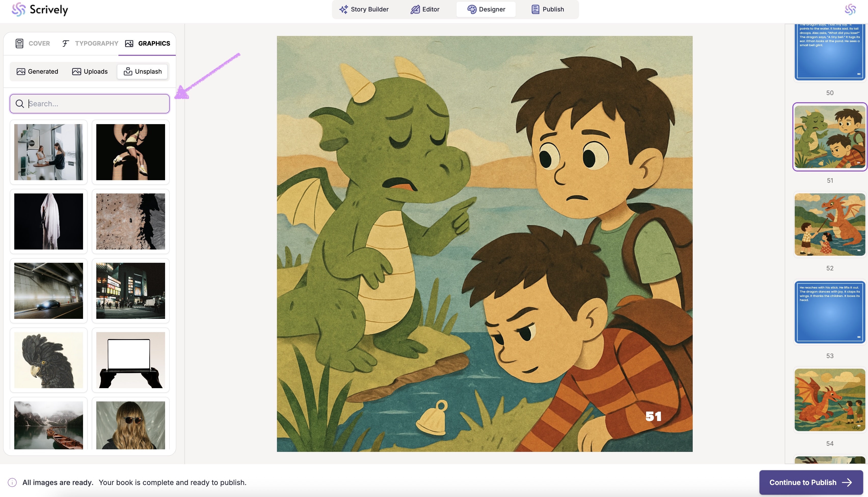Switch to Generated images source
This screenshot has width=868, height=497.
point(37,71)
